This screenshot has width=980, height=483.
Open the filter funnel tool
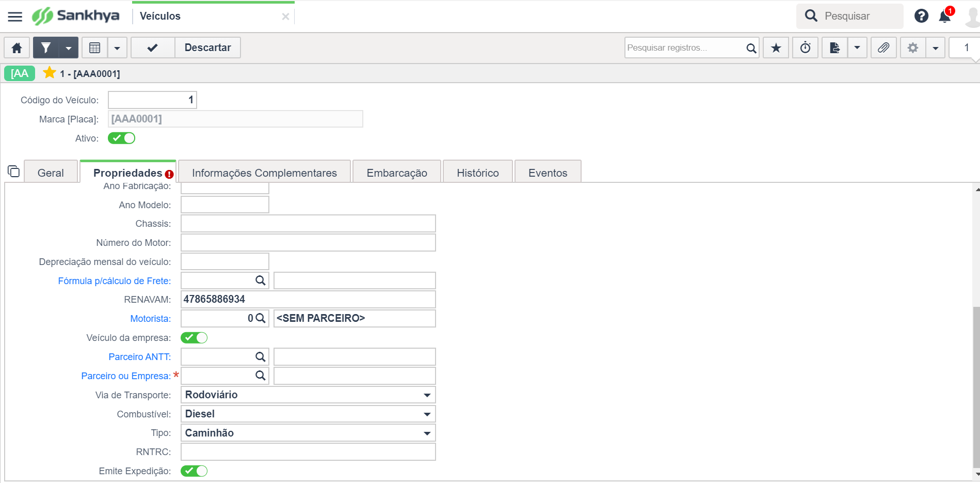tap(46, 48)
